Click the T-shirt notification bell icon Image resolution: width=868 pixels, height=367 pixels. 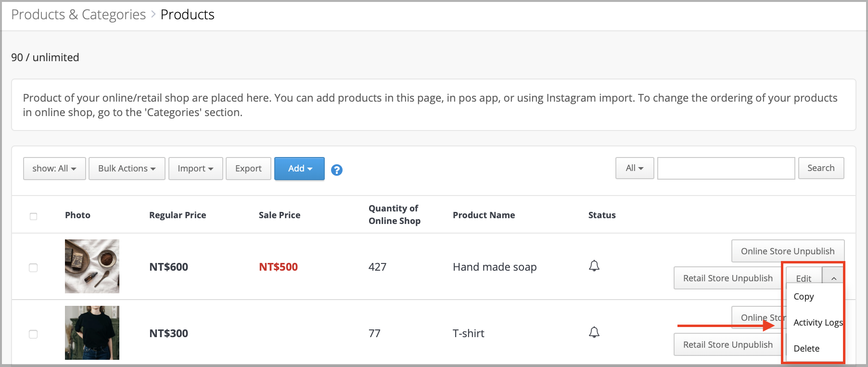tap(594, 332)
